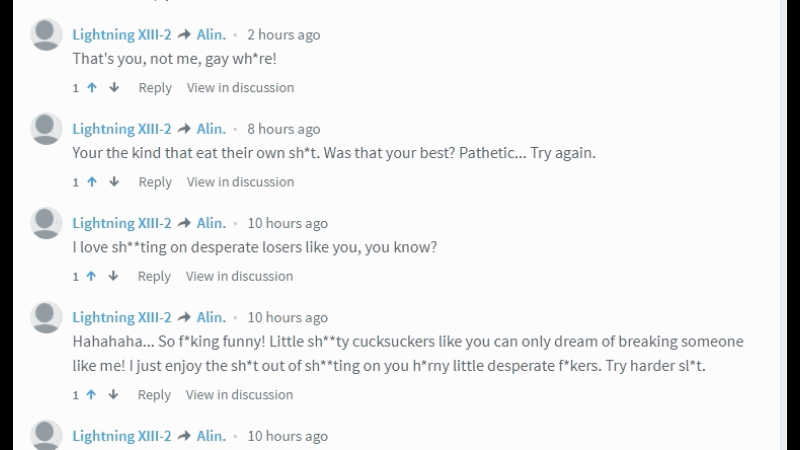Open the Lightning XIII-2 profile on the top comment
800x450 pixels.
coord(122,34)
